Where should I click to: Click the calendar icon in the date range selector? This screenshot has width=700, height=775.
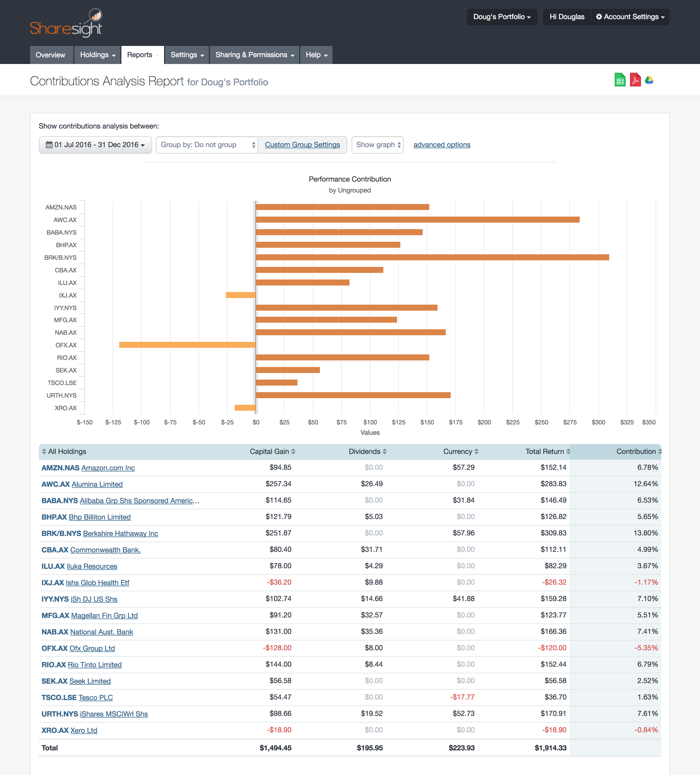[49, 145]
